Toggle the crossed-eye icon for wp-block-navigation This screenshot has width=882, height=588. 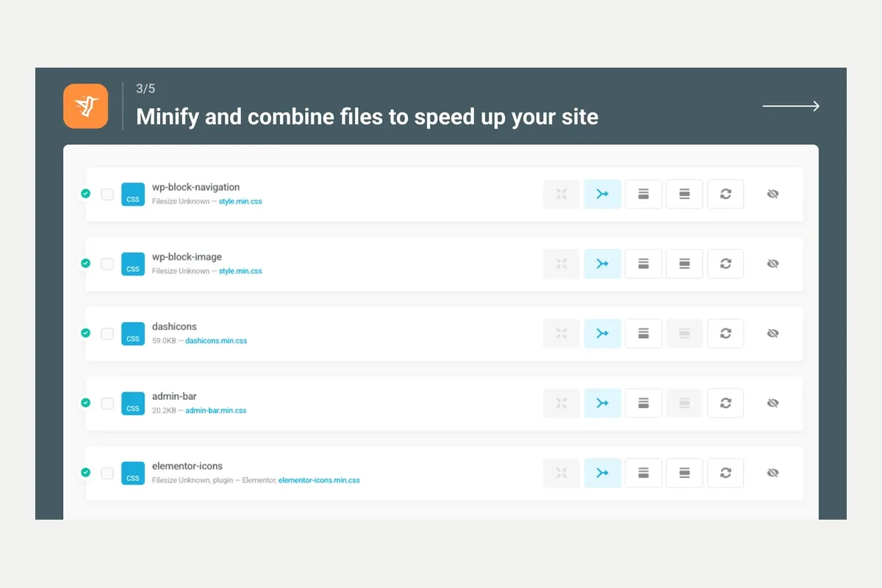(x=772, y=194)
